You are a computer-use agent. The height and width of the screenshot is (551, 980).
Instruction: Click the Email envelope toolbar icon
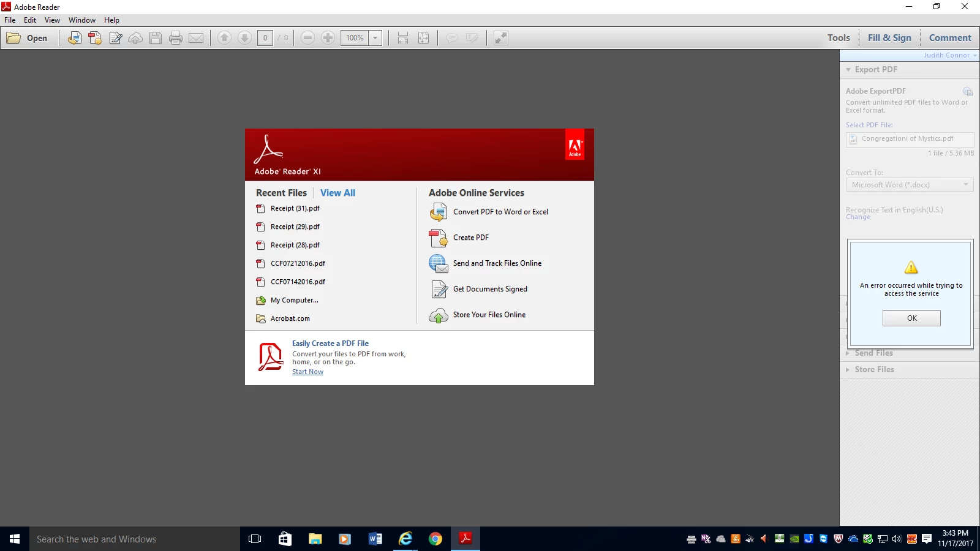[x=196, y=38]
